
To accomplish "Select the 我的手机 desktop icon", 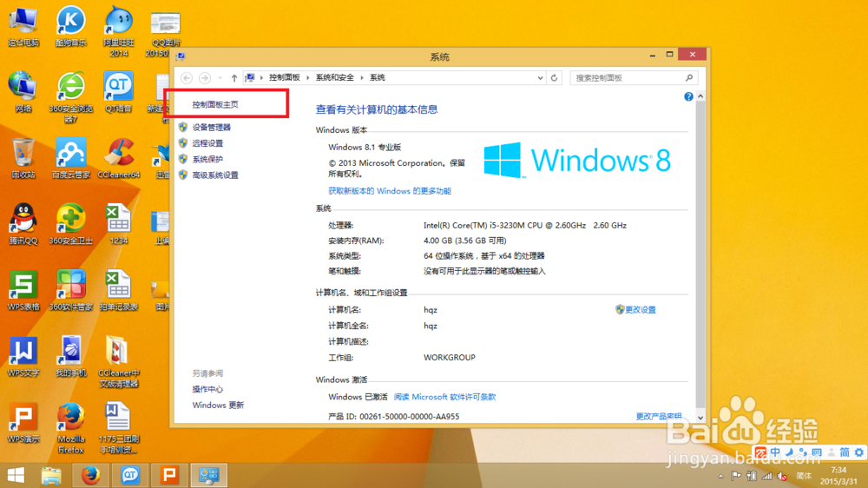I will pyautogui.click(x=71, y=356).
